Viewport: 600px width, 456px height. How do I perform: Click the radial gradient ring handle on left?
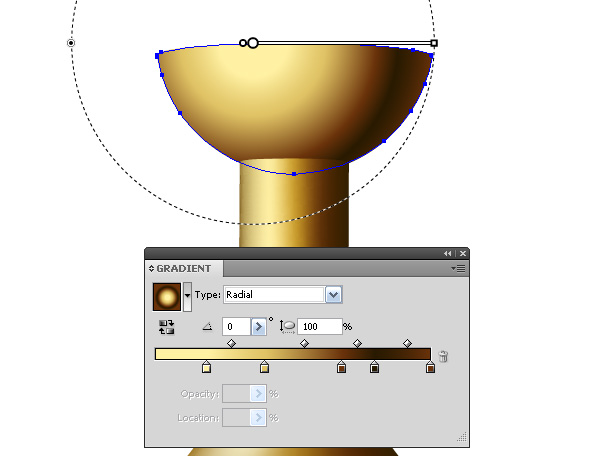(x=71, y=43)
